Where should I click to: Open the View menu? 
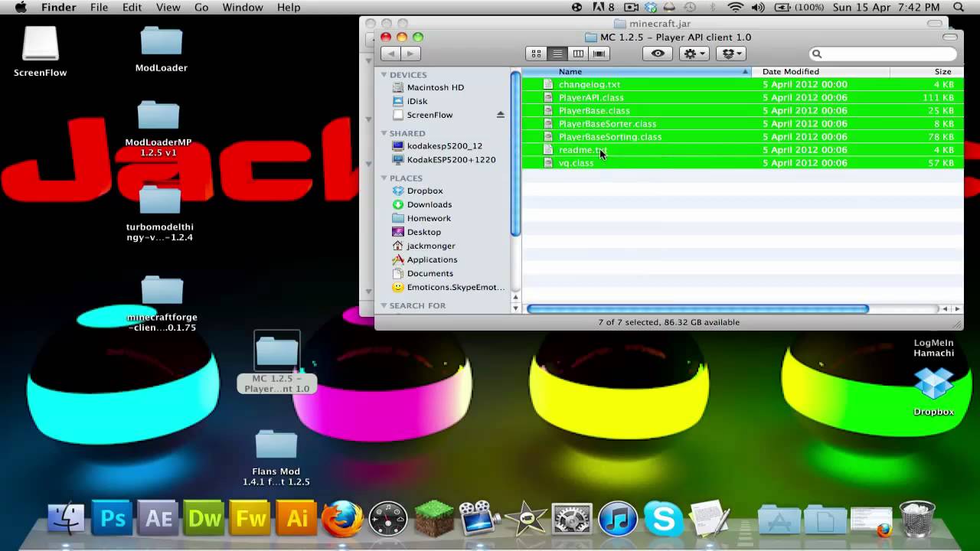click(168, 7)
